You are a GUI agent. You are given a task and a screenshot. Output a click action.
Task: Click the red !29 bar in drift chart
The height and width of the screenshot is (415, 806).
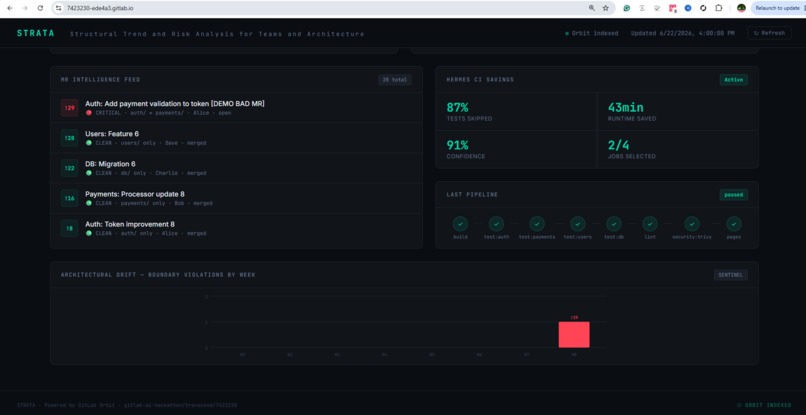574,335
